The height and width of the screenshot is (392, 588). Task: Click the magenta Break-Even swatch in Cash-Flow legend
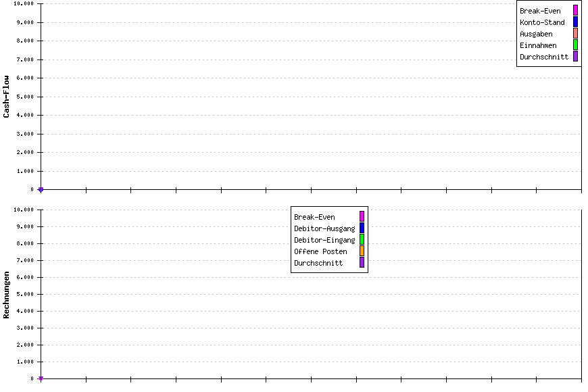pyautogui.click(x=575, y=10)
